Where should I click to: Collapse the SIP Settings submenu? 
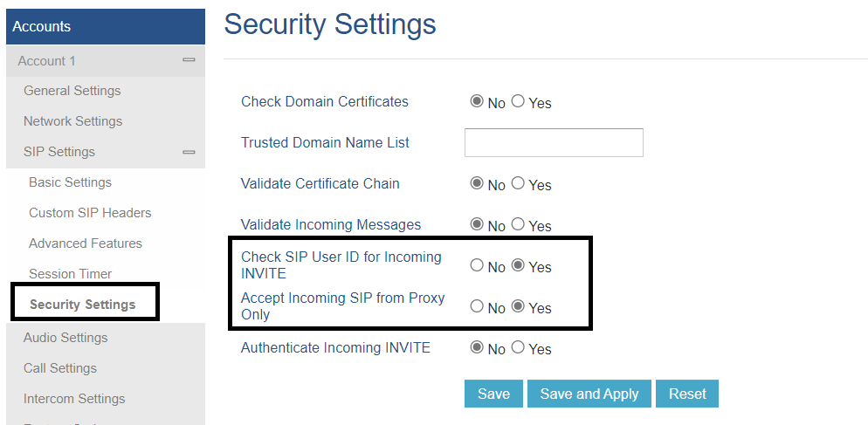[188, 152]
